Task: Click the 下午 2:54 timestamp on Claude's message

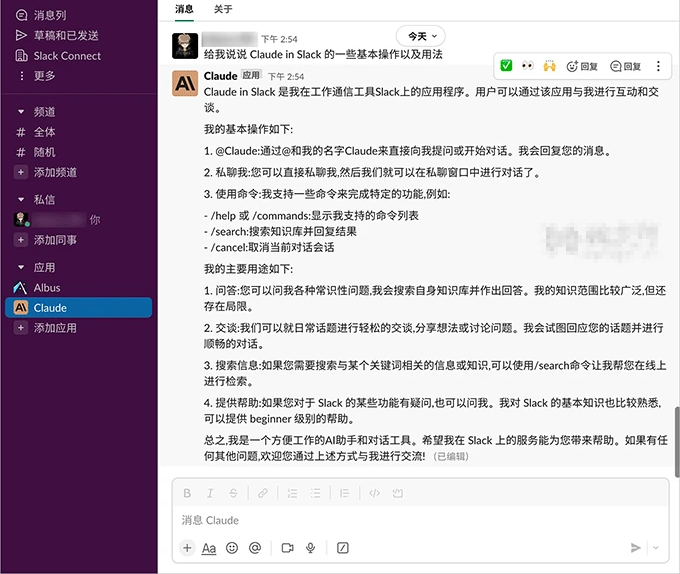Action: (x=286, y=77)
